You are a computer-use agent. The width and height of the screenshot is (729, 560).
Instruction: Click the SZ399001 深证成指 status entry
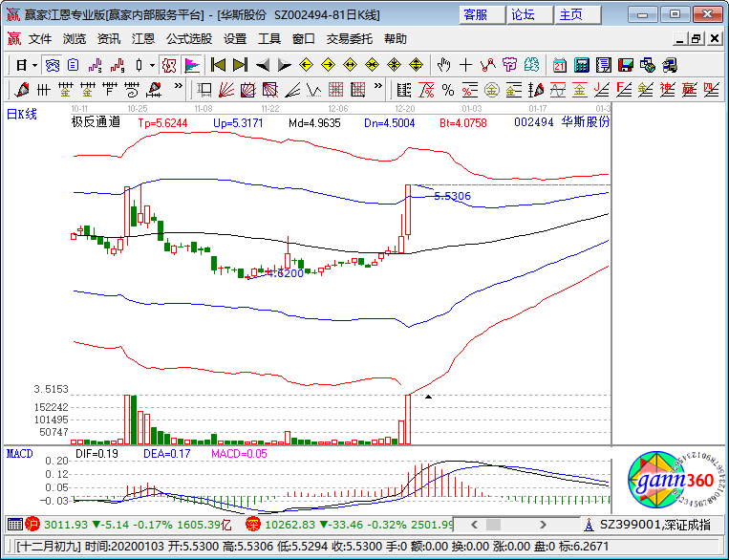[654, 525]
